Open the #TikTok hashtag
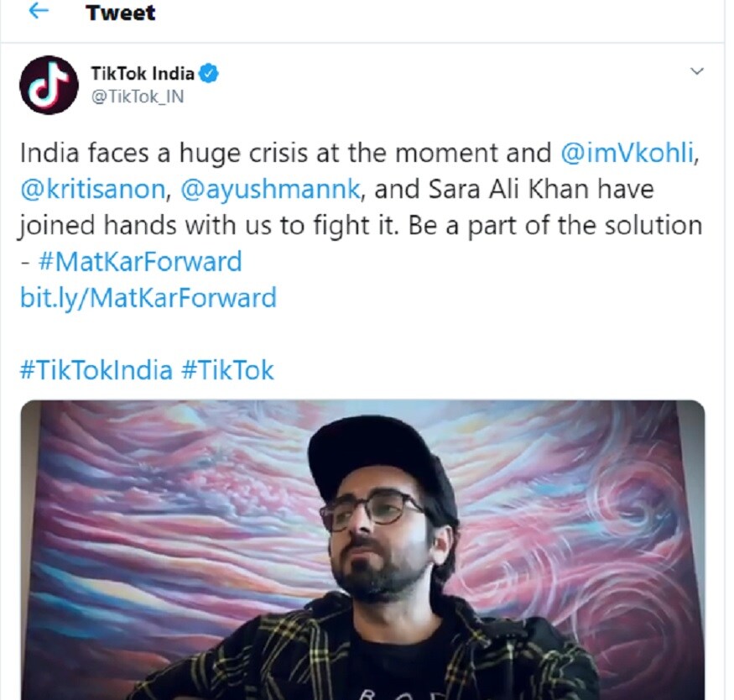 [227, 370]
